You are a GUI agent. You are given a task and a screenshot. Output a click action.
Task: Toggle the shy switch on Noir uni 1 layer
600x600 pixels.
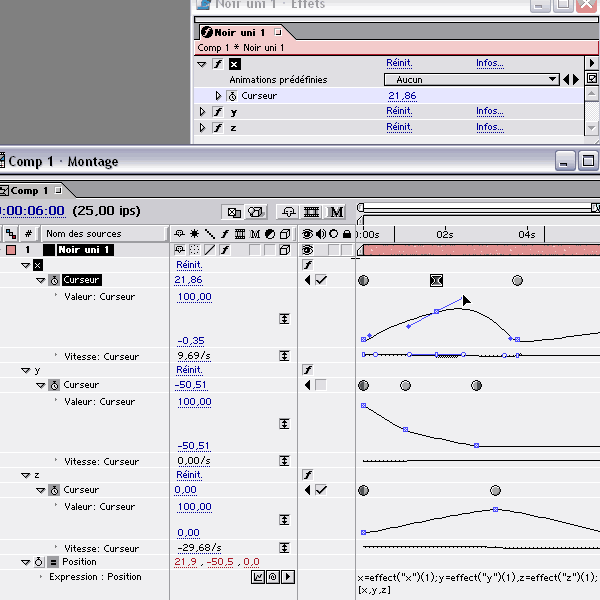[x=179, y=250]
